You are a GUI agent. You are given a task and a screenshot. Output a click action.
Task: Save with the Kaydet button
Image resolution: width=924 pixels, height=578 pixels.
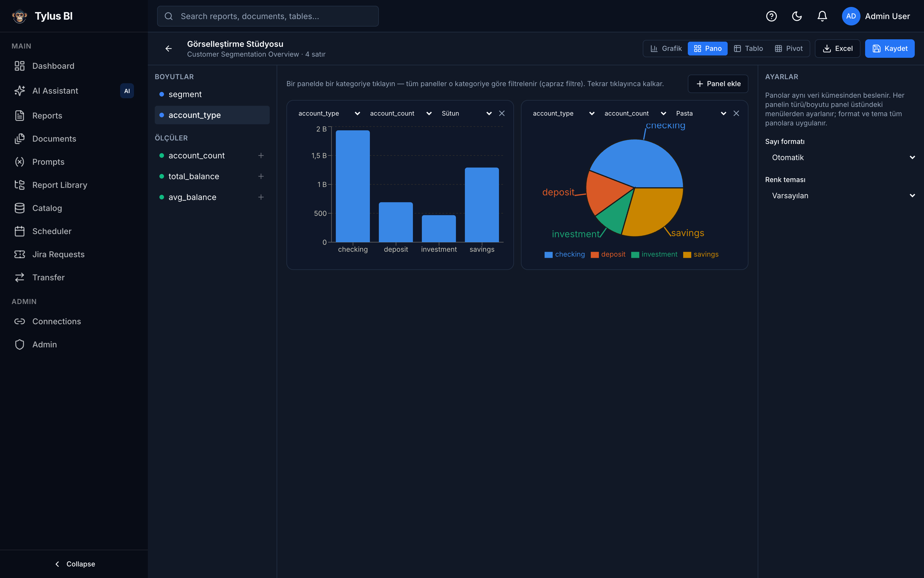tap(890, 49)
